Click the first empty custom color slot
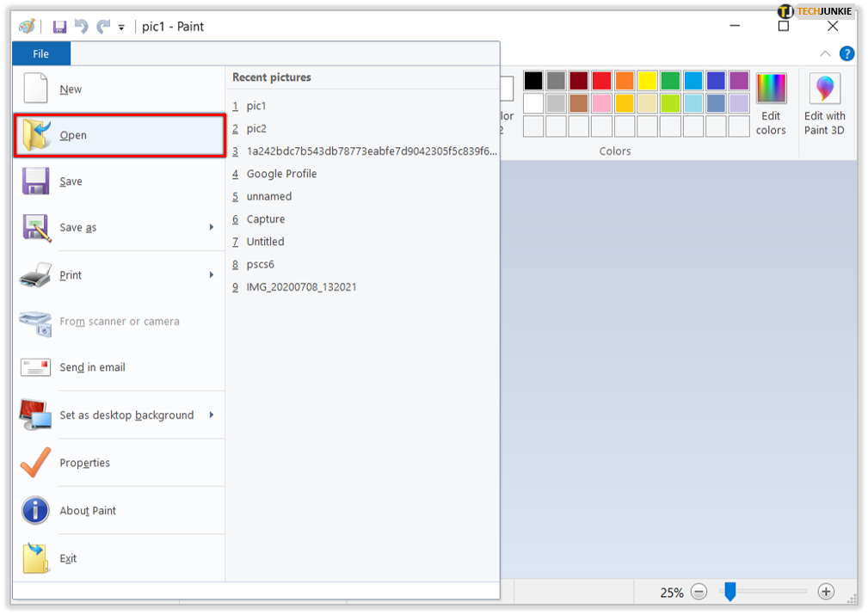This screenshot has height=615, width=868. click(533, 126)
